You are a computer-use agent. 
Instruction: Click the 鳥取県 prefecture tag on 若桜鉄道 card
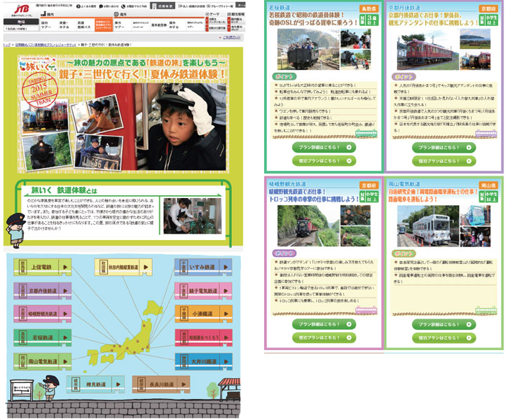coord(369,8)
